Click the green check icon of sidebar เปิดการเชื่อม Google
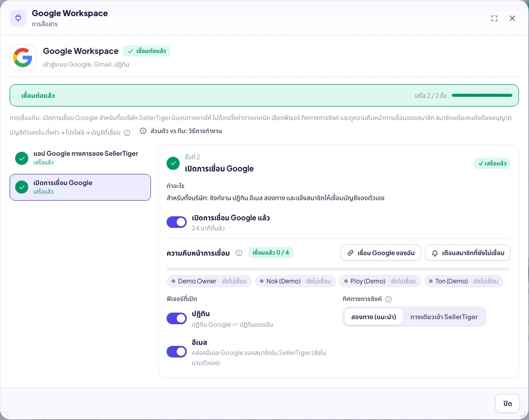529x420 pixels. [22, 187]
